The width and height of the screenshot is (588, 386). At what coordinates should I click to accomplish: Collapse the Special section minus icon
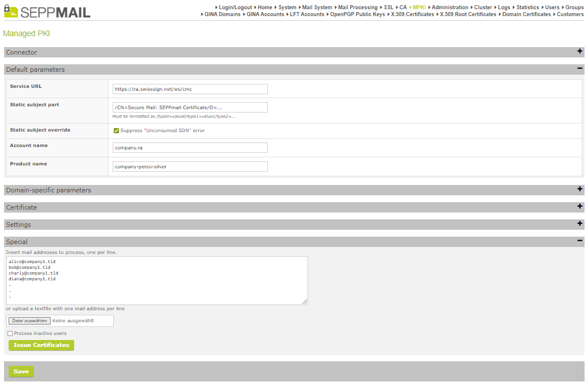[x=580, y=241]
